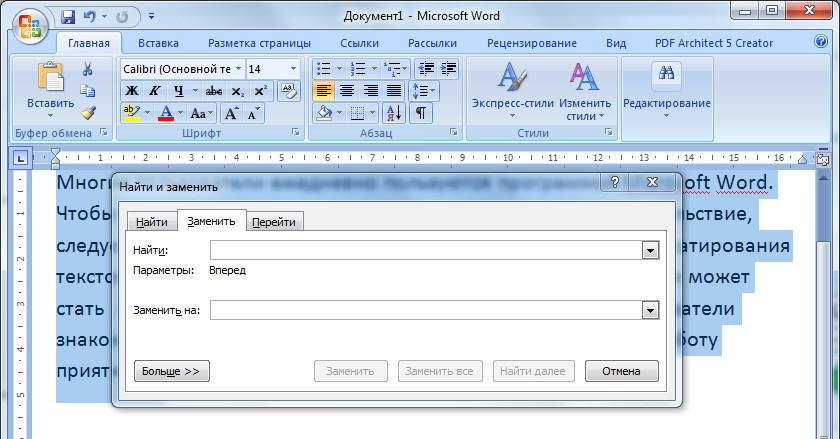Toggle the ruler view button above the scrollbar
Image resolution: width=840 pixels, height=439 pixels.
[x=822, y=159]
